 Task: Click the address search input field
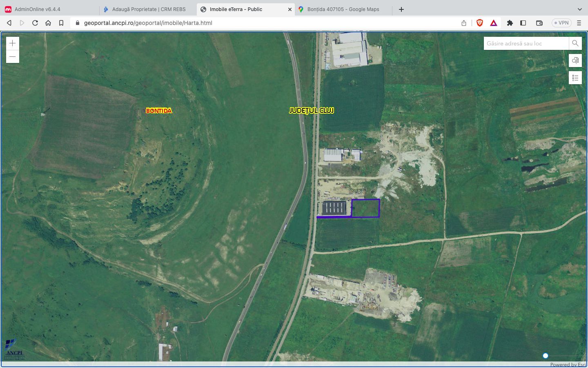coord(526,43)
